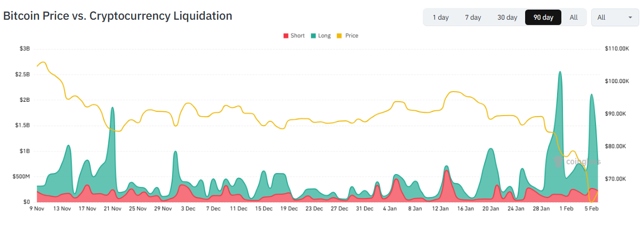Switch to the 1 day time range
Viewport: 644px width, 230px height.
coord(440,18)
